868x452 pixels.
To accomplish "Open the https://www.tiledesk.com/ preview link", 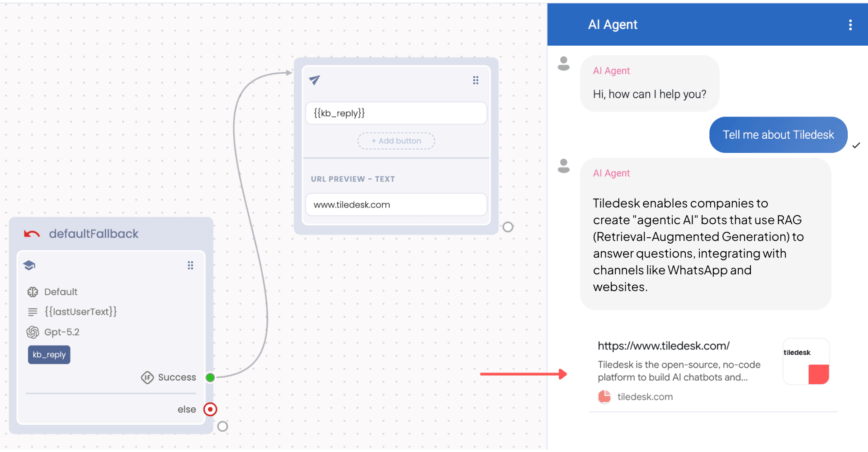I will [664, 346].
